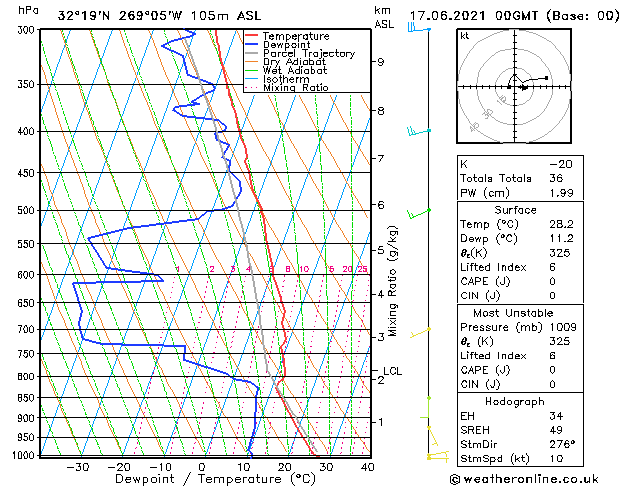Click the 40 degree temperature axis label
629x486 pixels.
click(367, 467)
